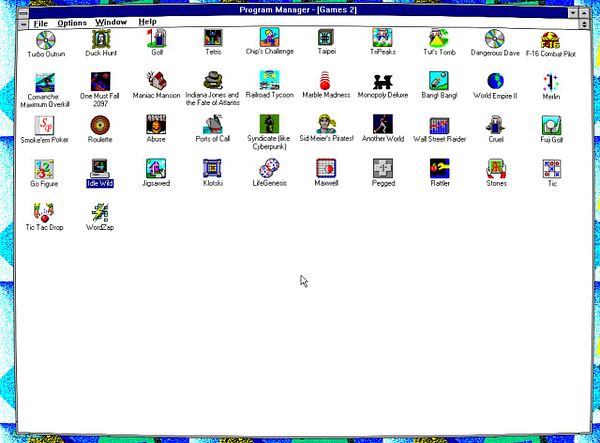Open Program Manager control menu box
The width and height of the screenshot is (600, 443).
point(23,12)
